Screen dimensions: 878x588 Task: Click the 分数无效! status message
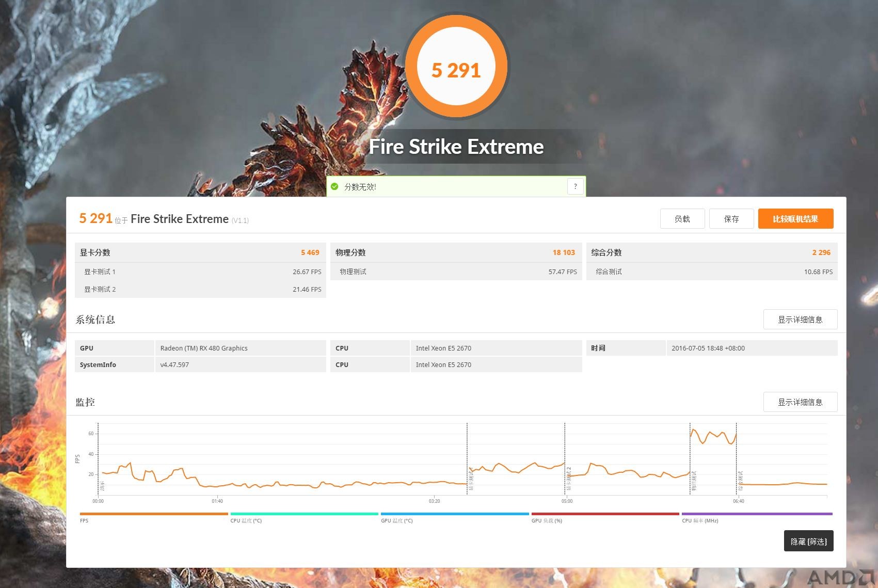pos(360,187)
